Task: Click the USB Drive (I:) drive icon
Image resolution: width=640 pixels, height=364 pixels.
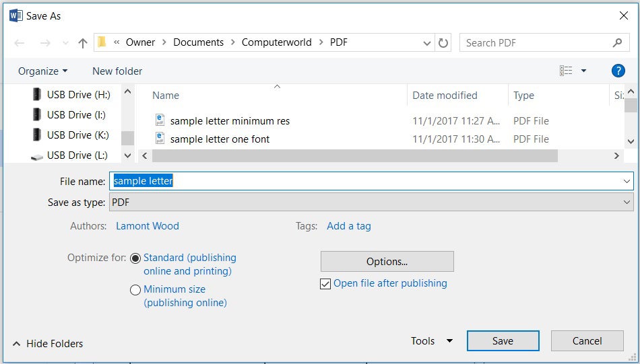Action: (37, 114)
